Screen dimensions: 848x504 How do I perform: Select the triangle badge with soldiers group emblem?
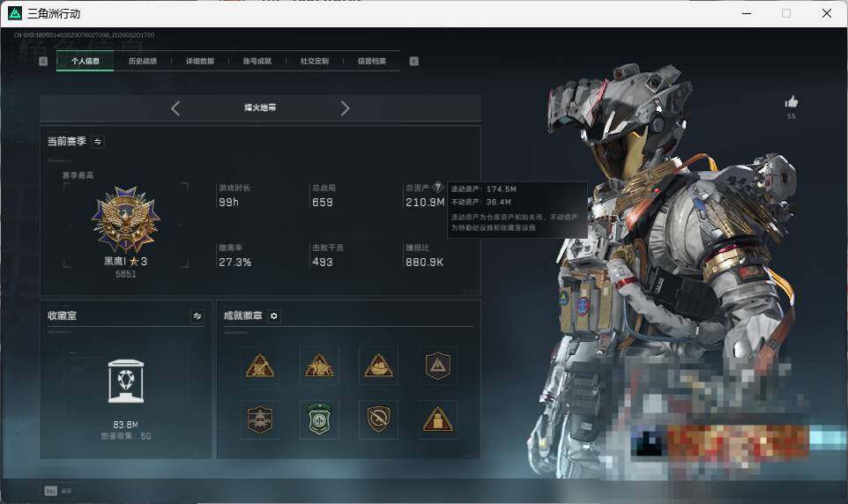click(319, 366)
